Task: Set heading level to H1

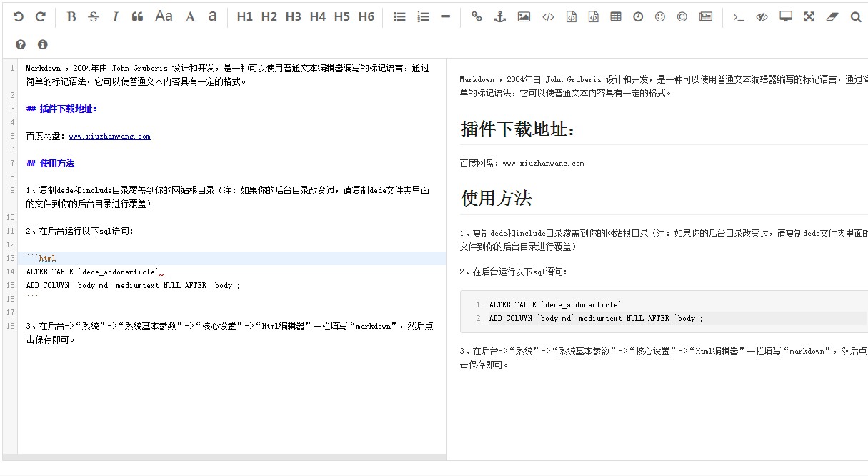Action: click(244, 16)
